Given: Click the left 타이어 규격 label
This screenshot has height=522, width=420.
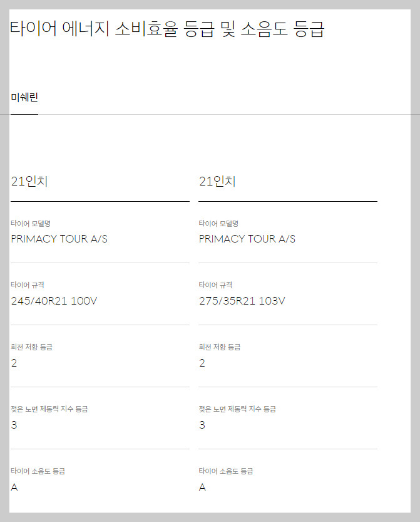Looking at the screenshot, I should coord(26,285).
